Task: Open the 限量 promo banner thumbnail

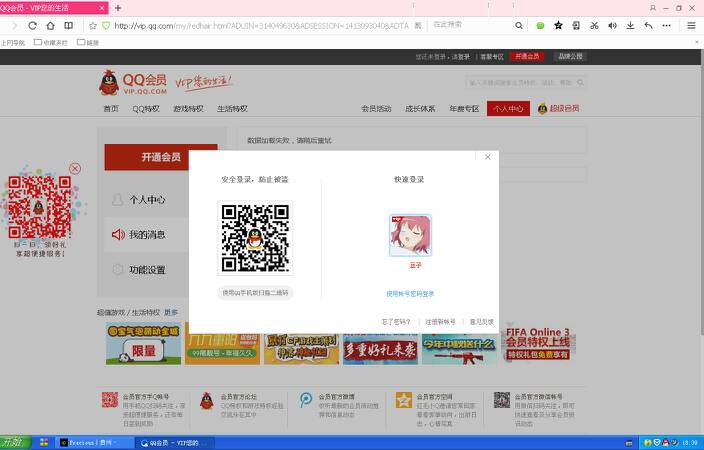Action: (144, 344)
